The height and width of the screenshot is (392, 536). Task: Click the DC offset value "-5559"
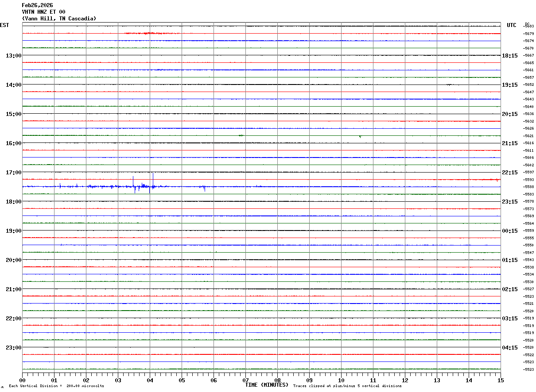pos(528,231)
